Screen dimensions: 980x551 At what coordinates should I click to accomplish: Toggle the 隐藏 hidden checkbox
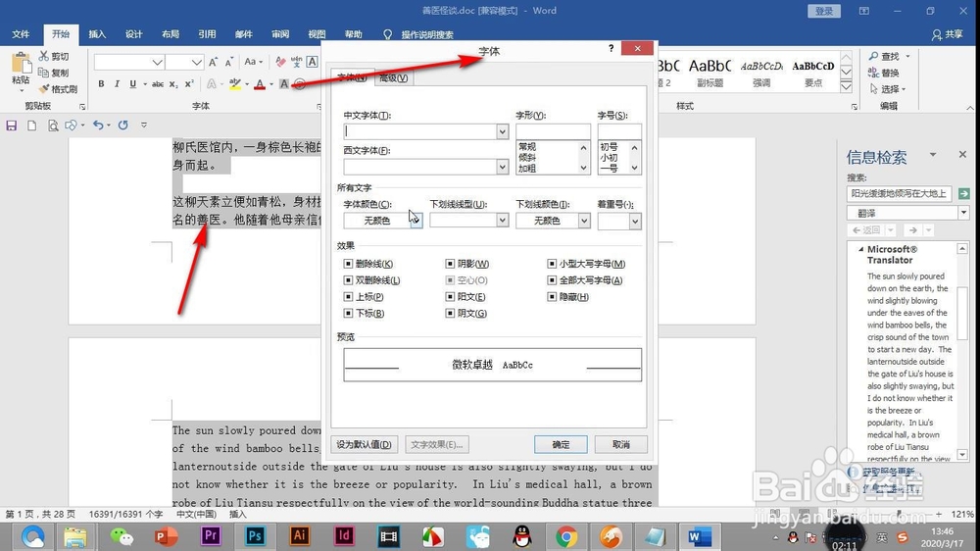(552, 296)
